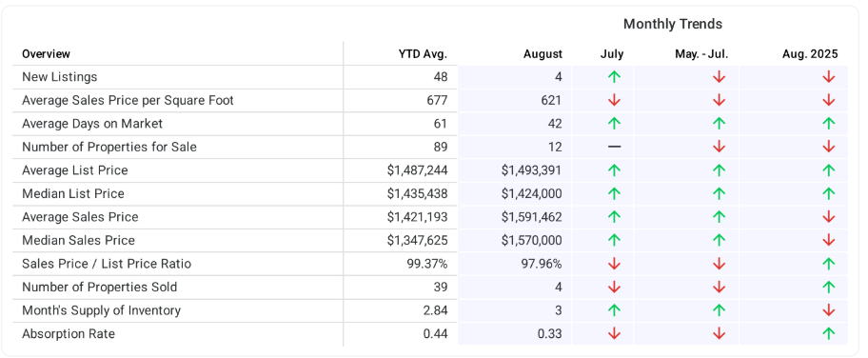
Task: Click the Median List Price label
Action: click(x=73, y=193)
